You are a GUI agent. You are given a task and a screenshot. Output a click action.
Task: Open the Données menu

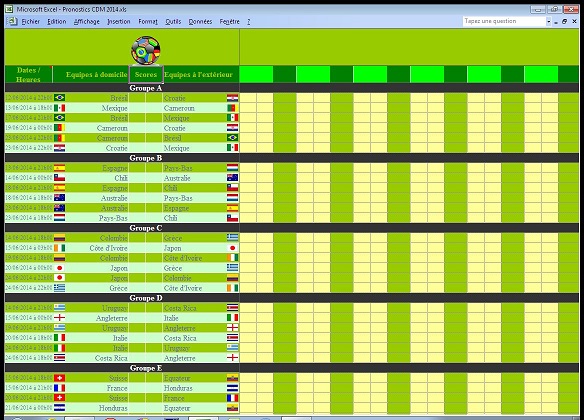point(200,22)
